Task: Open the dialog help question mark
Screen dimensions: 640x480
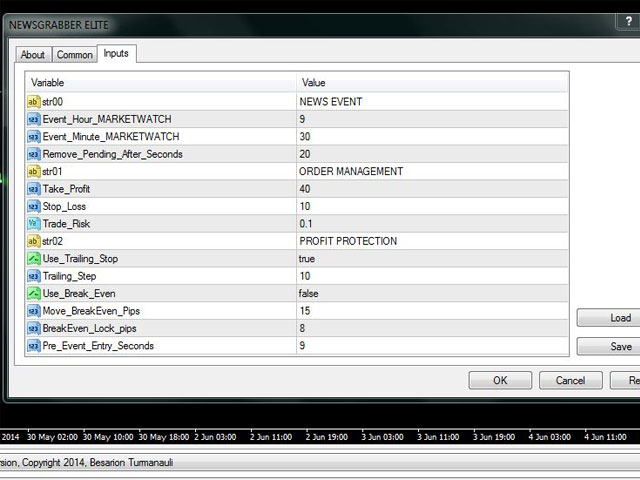Action: coord(629,21)
